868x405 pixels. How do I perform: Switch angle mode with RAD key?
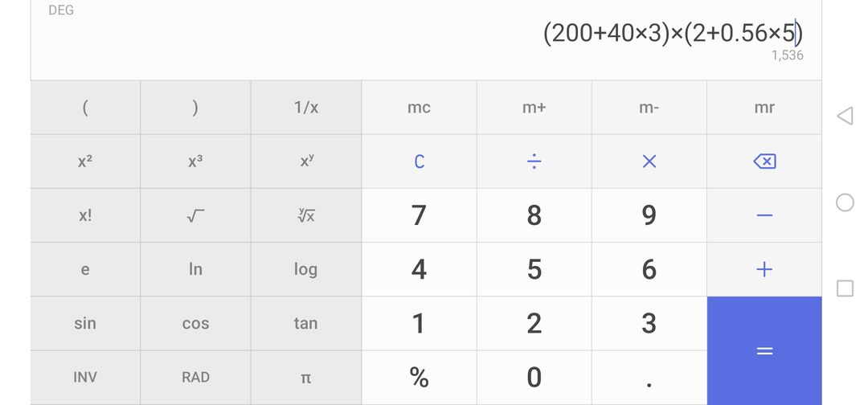pos(195,378)
